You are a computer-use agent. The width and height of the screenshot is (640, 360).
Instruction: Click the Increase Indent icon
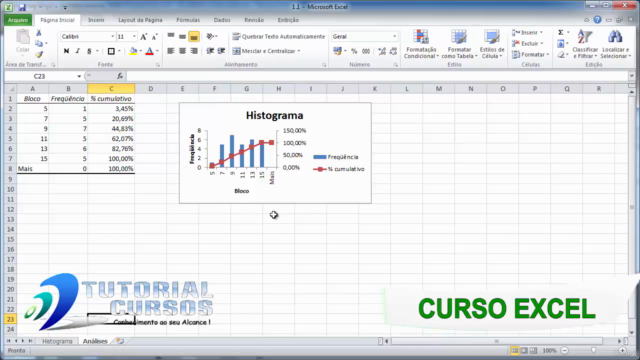(221, 51)
